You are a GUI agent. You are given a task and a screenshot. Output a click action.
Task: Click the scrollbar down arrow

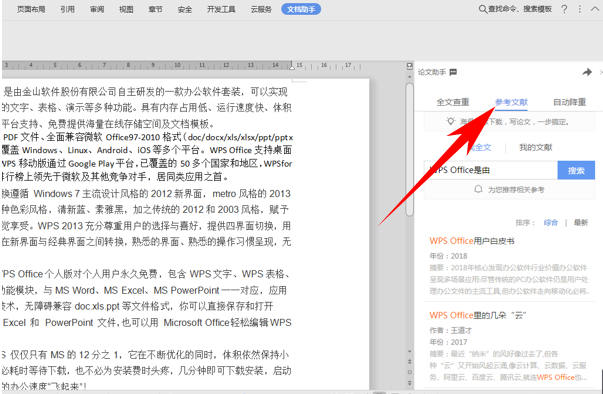(410, 351)
